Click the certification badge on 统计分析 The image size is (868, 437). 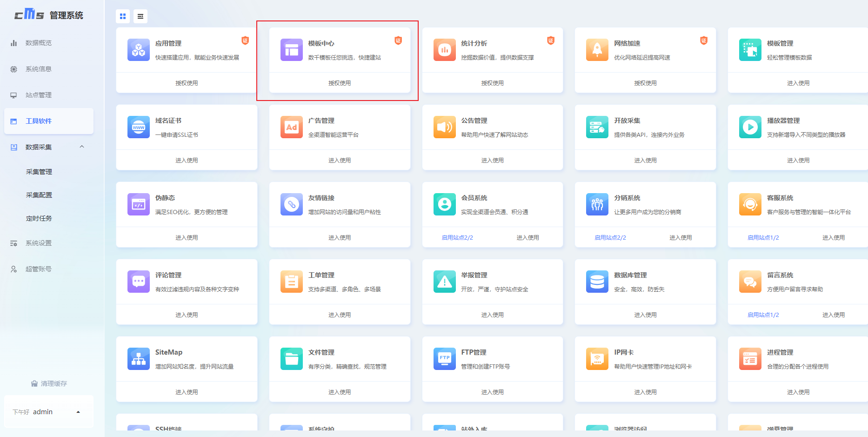(551, 40)
